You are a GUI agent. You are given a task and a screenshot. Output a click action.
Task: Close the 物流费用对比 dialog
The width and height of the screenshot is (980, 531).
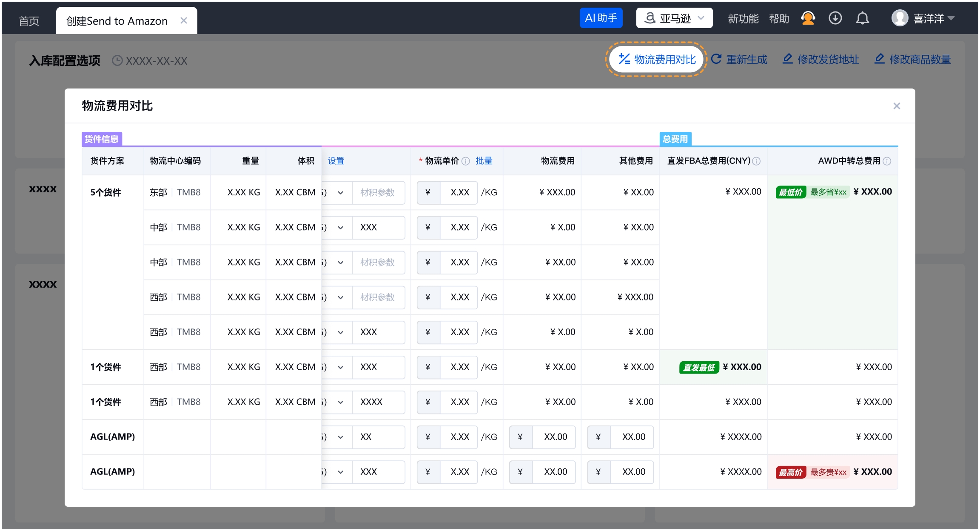click(x=897, y=106)
